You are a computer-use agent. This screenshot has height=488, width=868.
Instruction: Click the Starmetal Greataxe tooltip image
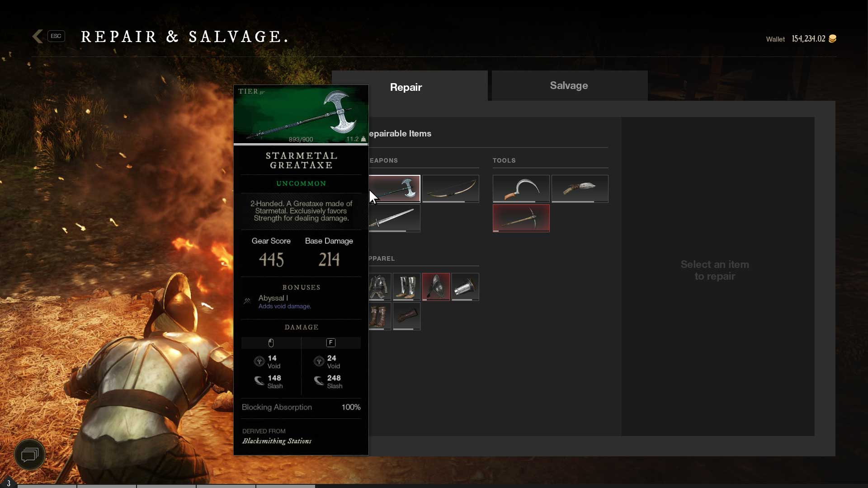[x=301, y=115]
